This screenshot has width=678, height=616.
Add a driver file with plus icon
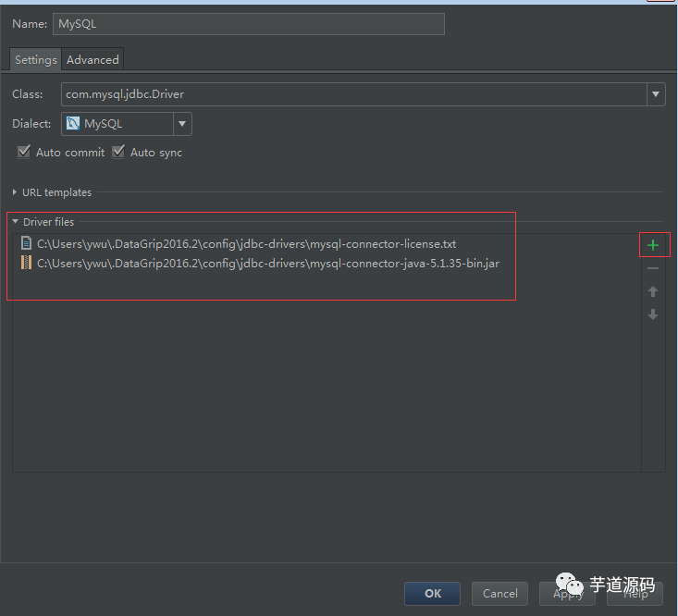point(652,245)
